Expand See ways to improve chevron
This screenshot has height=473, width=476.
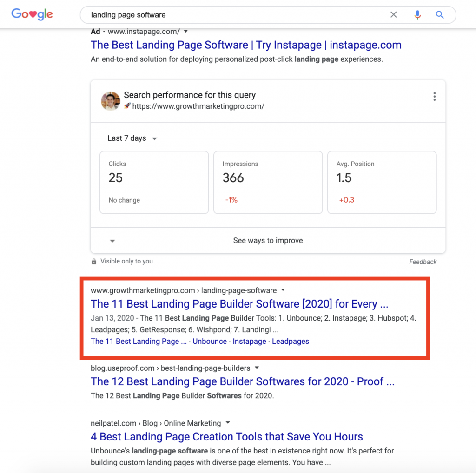click(x=112, y=241)
